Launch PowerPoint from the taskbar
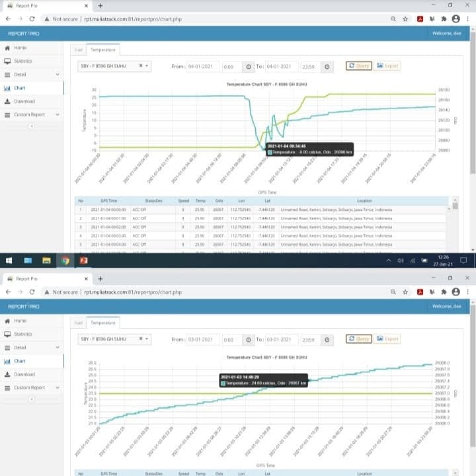 [84, 260]
